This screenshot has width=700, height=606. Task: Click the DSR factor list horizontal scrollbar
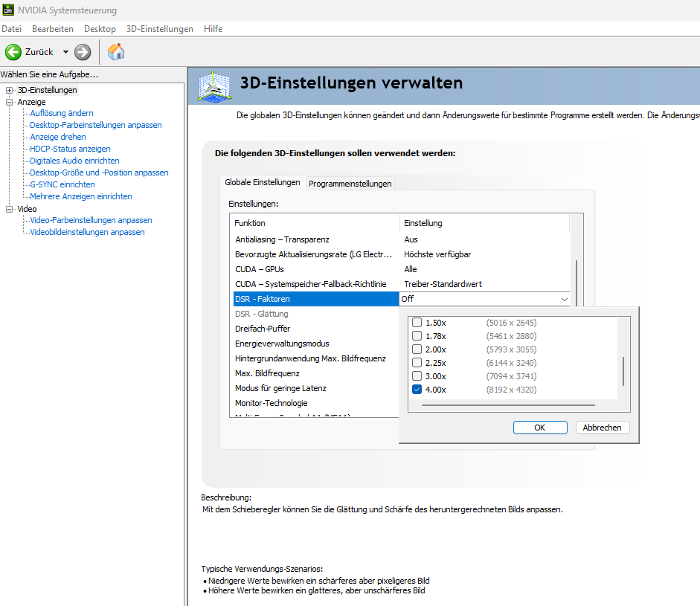click(x=508, y=405)
